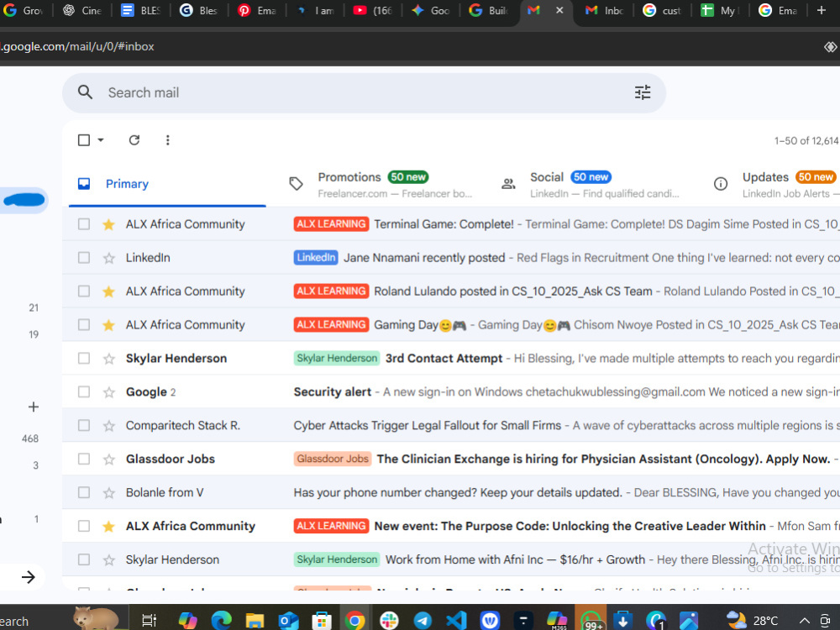Open the Social tab
Screen dimensions: 840x630
[594, 184]
